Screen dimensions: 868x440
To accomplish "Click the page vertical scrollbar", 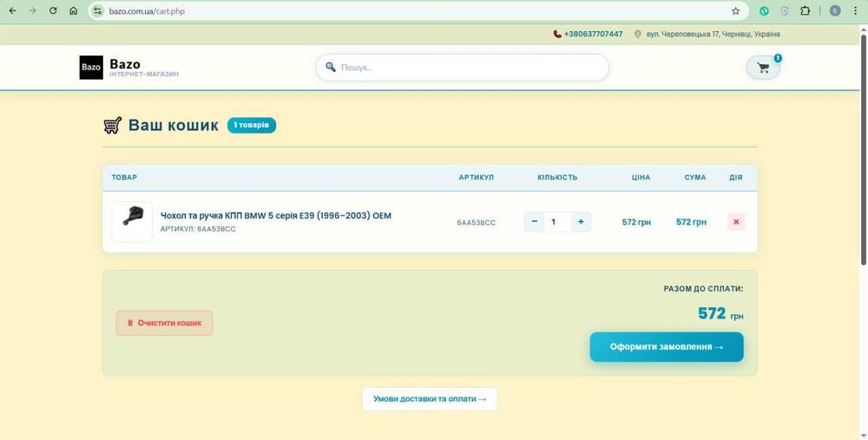I will (x=863, y=149).
